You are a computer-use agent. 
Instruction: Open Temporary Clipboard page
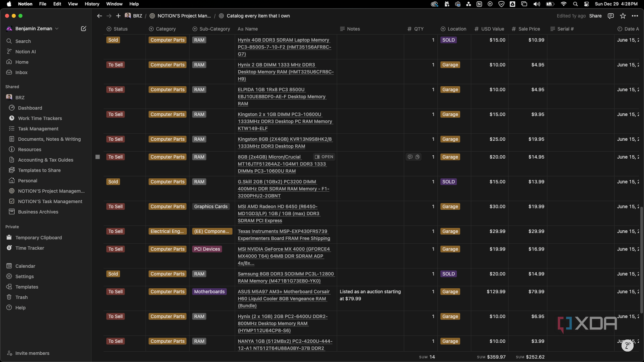(x=39, y=238)
